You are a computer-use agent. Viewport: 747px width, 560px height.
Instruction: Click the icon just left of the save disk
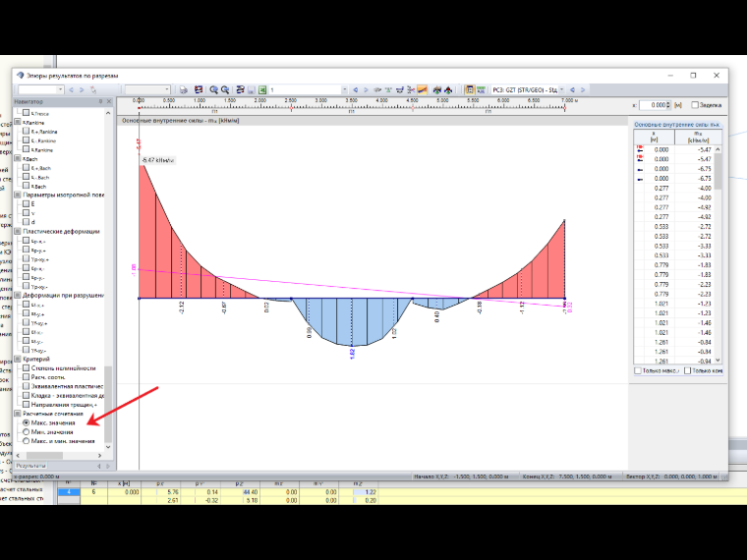(240, 90)
